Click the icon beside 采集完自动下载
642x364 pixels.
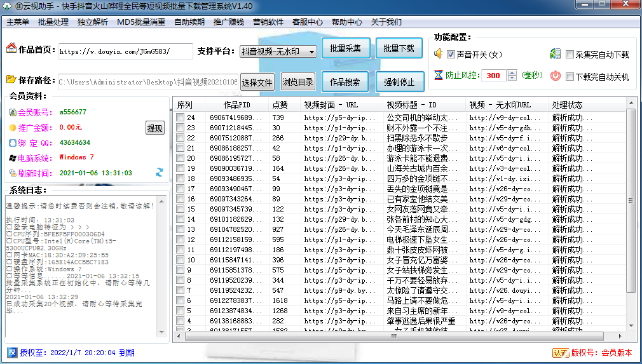[555, 53]
